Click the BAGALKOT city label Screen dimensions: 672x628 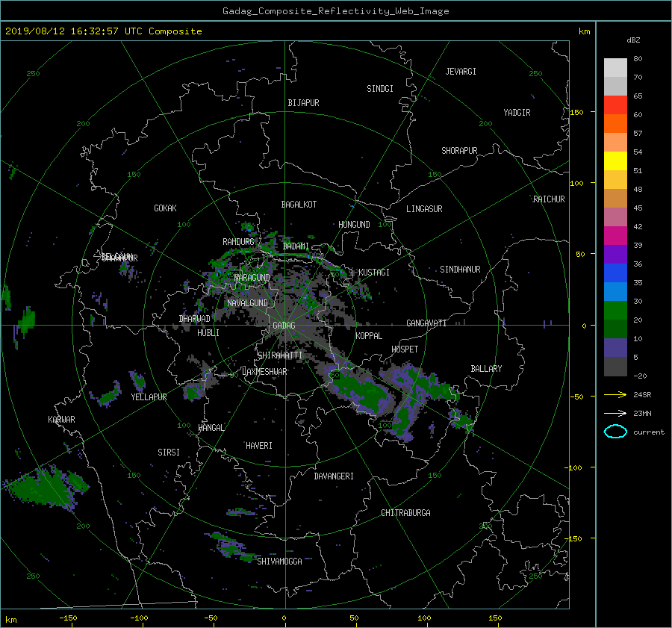click(x=299, y=205)
